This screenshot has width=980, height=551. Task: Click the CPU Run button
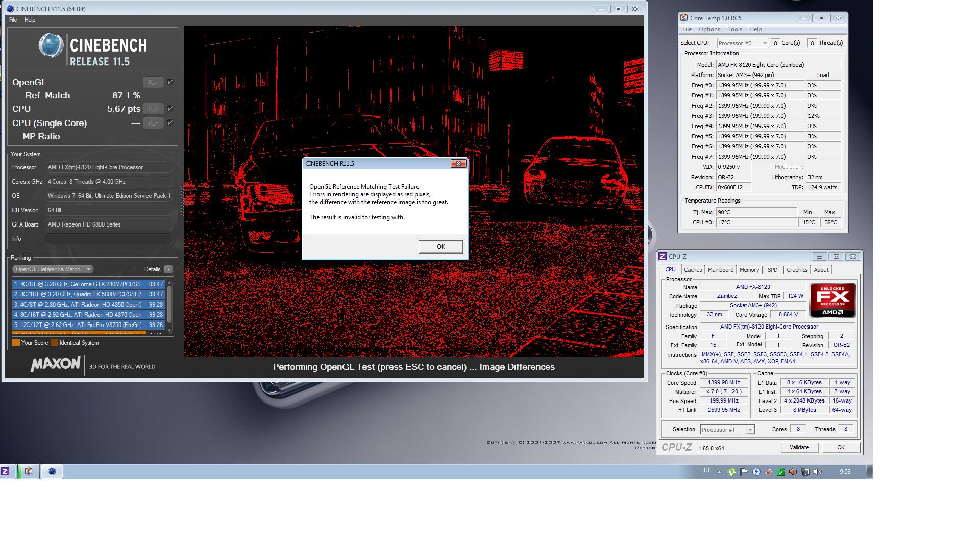(x=153, y=109)
